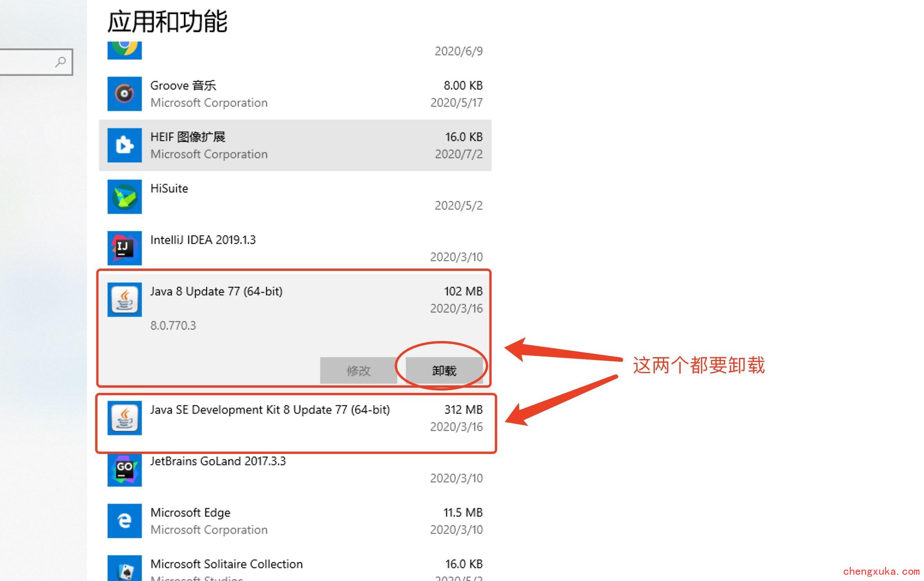Click the 卸载 button for Java 8
924x581 pixels.
coord(444,370)
